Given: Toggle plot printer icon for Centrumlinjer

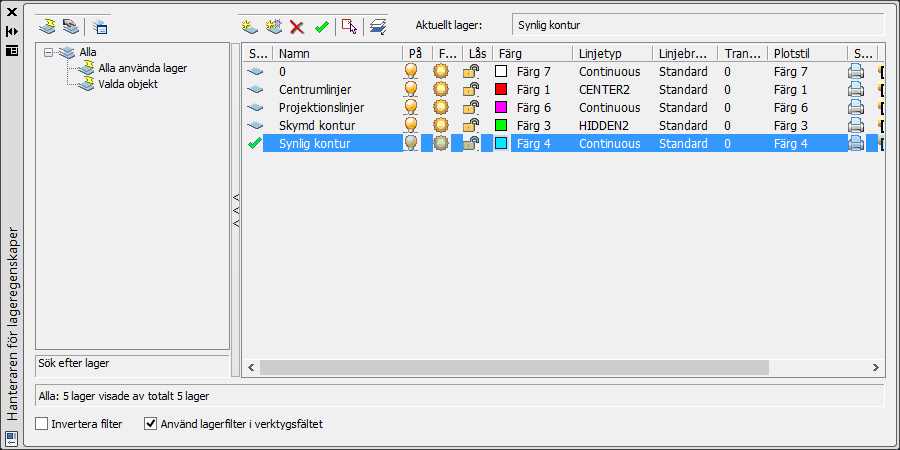Looking at the screenshot, I should [856, 90].
